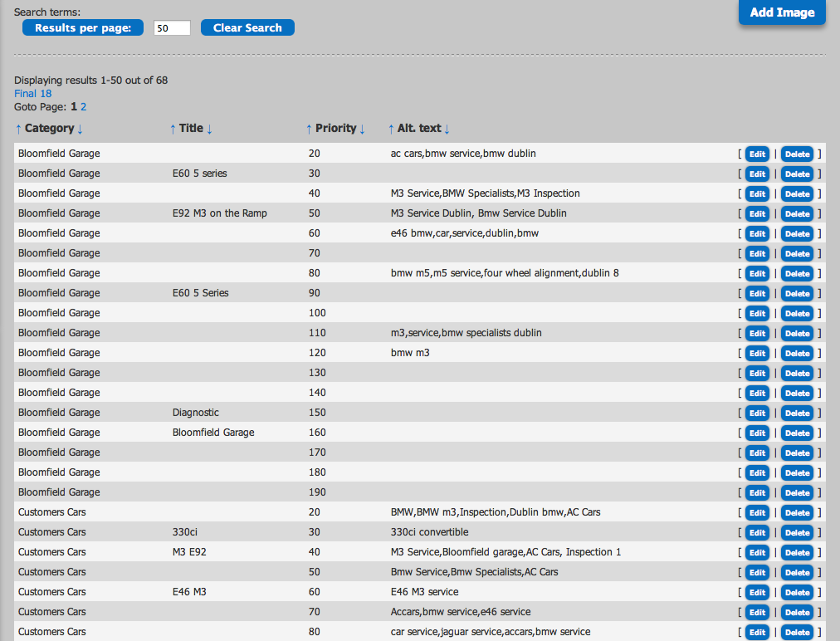The image size is (840, 641).
Task: Click the Priority column header
Action: (x=336, y=128)
